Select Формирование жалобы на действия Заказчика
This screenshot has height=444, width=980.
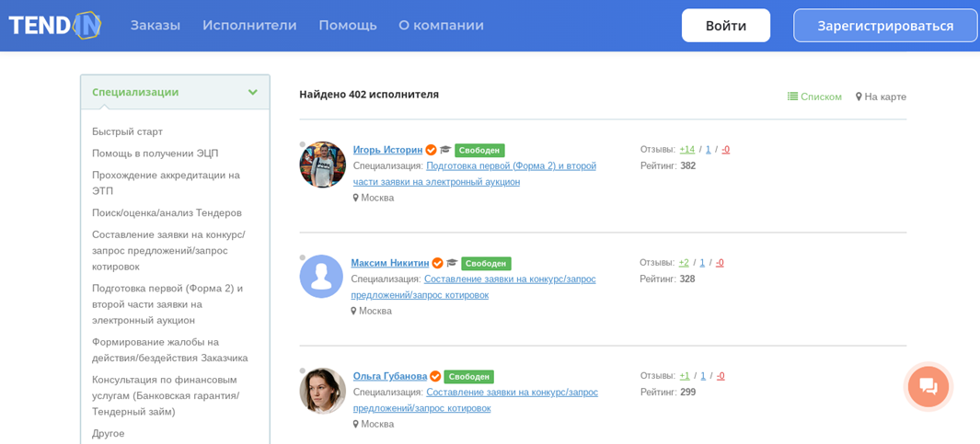[170, 350]
